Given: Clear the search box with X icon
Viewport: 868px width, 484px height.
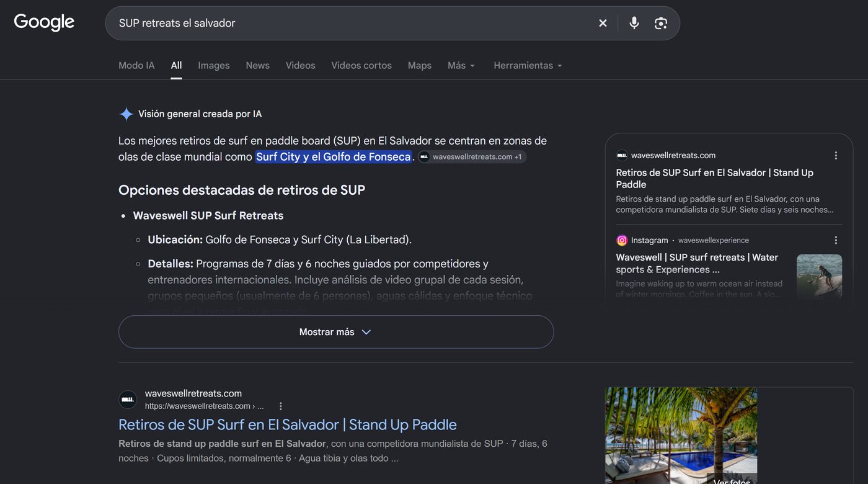Looking at the screenshot, I should pyautogui.click(x=603, y=23).
